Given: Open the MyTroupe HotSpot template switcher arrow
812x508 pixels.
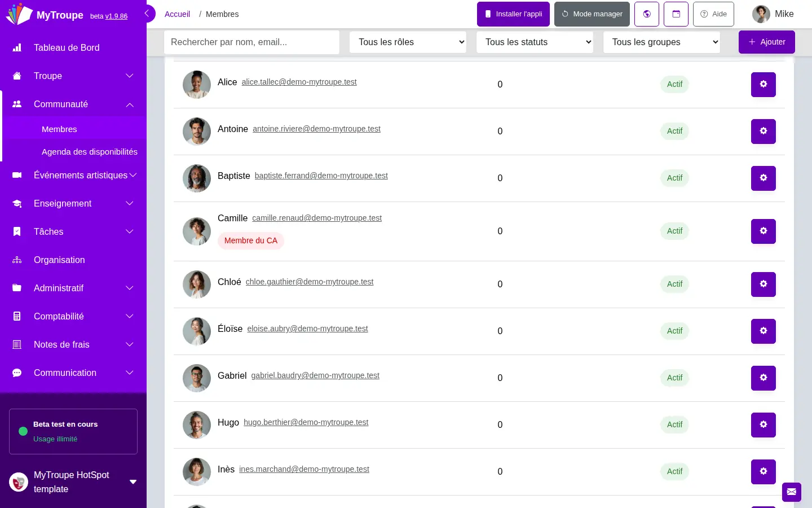Looking at the screenshot, I should click(x=133, y=482).
